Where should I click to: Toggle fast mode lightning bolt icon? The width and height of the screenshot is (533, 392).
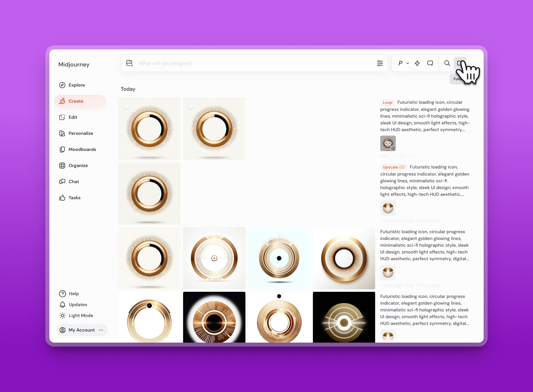point(417,63)
